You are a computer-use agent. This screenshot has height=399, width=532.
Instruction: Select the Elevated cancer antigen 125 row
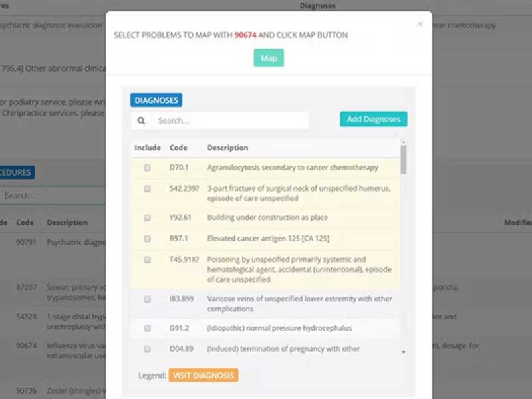(x=268, y=238)
